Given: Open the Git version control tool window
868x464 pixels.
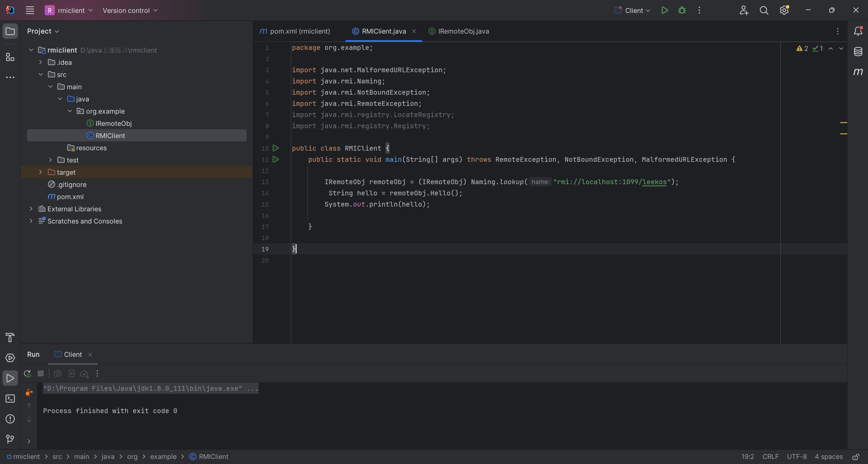Looking at the screenshot, I should [x=10, y=439].
